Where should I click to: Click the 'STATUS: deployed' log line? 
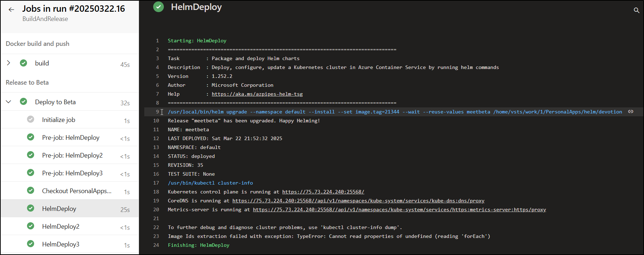(191, 156)
